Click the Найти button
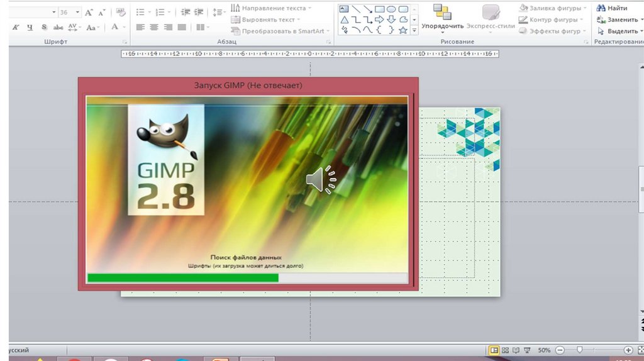Screen dimensions: 644x361 coord(613,8)
